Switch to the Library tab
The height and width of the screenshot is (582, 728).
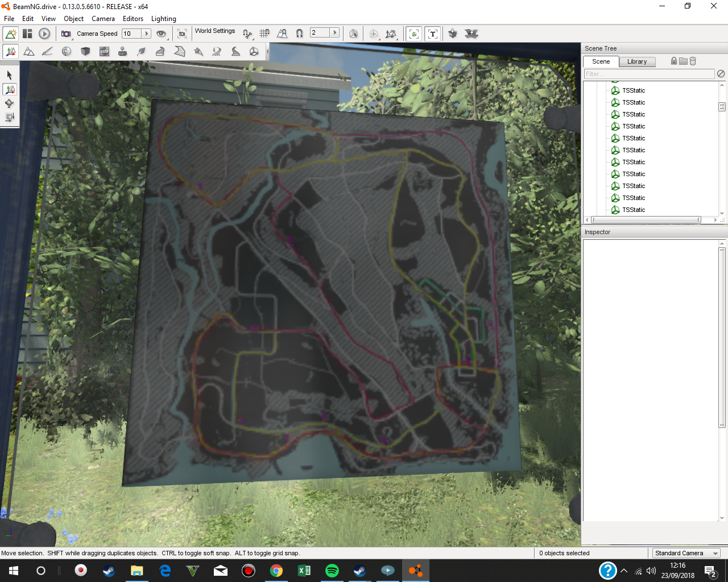(x=637, y=61)
